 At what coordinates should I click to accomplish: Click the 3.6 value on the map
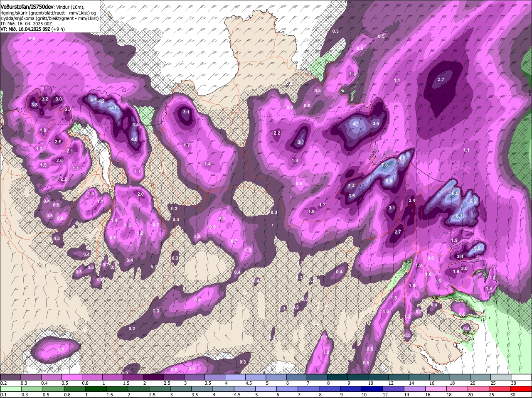[x=352, y=196]
